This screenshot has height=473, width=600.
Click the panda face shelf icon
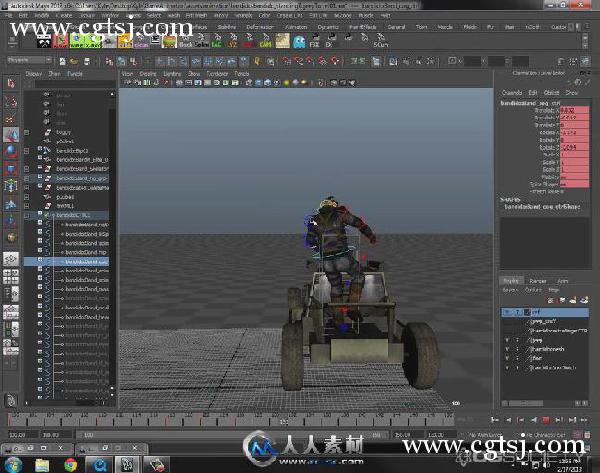[x=44, y=41]
